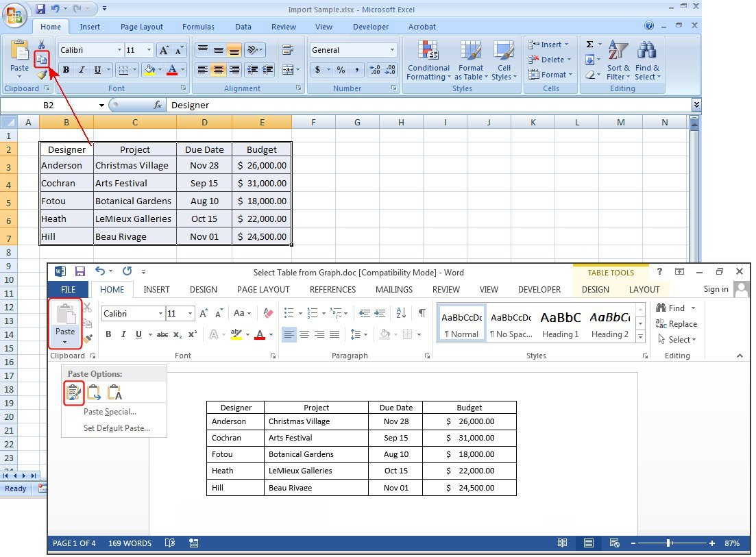Screen dimensions: 756x557
Task: Choose the Keep Text Only paste option
Action: tap(114, 393)
